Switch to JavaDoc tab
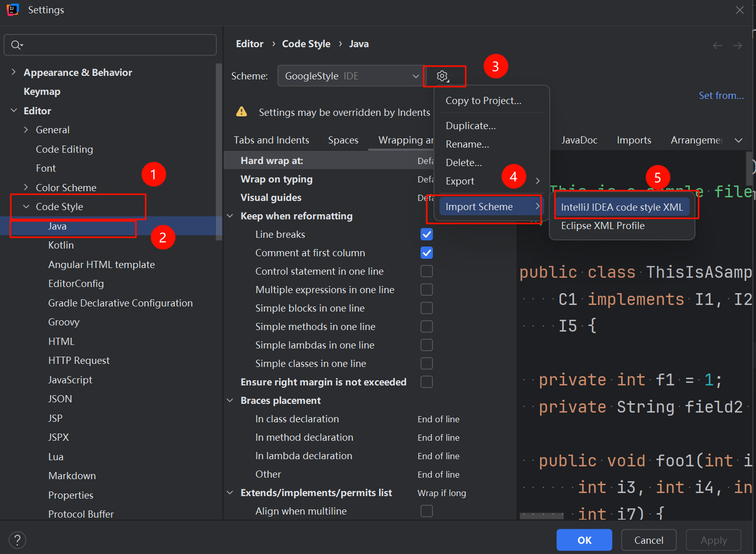 click(579, 140)
